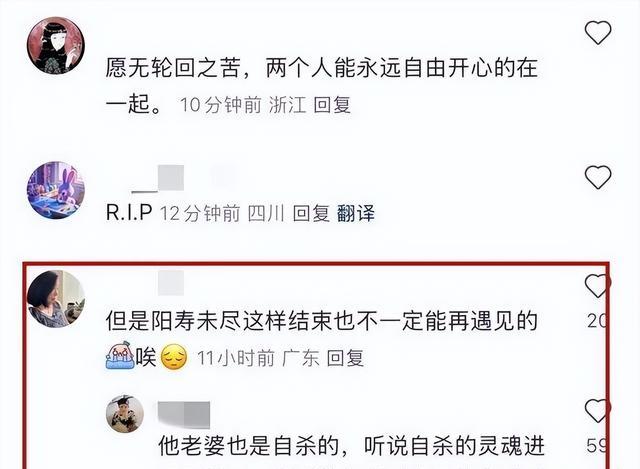Like the comment from Zhejiang user
This screenshot has height=469, width=640.
[x=598, y=32]
